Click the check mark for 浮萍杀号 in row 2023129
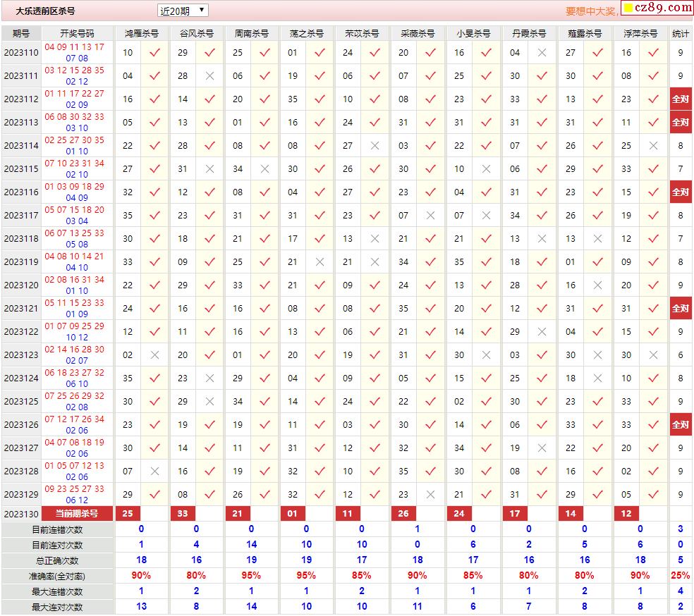The height and width of the screenshot is (616, 694). point(653,494)
